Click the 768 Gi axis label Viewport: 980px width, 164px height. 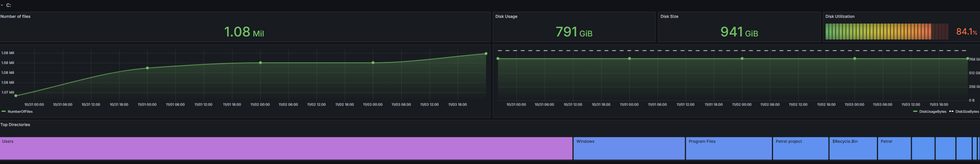[x=974, y=59]
